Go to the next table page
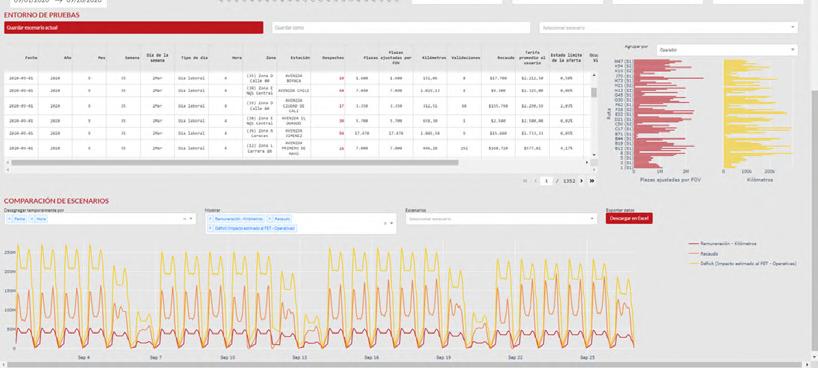The image size is (818, 368). (582, 181)
